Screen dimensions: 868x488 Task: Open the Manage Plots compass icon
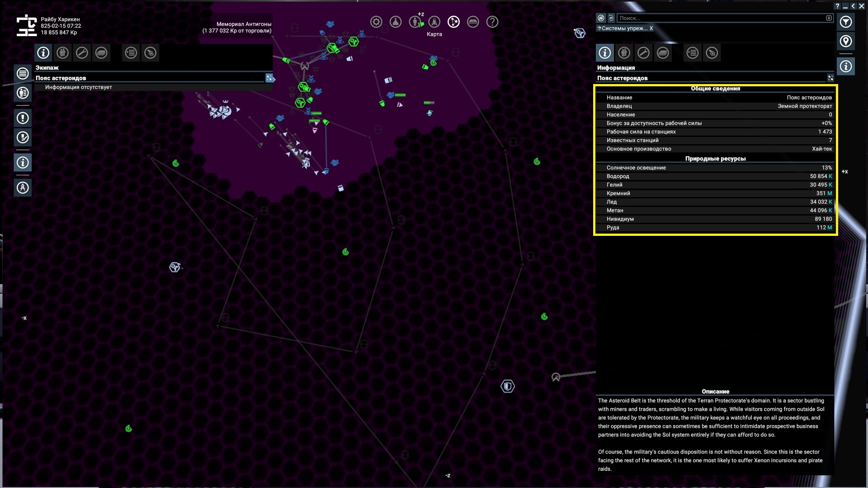click(x=23, y=188)
